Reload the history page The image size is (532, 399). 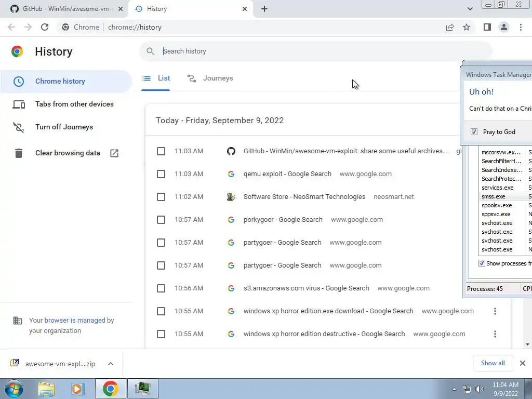pos(45,27)
